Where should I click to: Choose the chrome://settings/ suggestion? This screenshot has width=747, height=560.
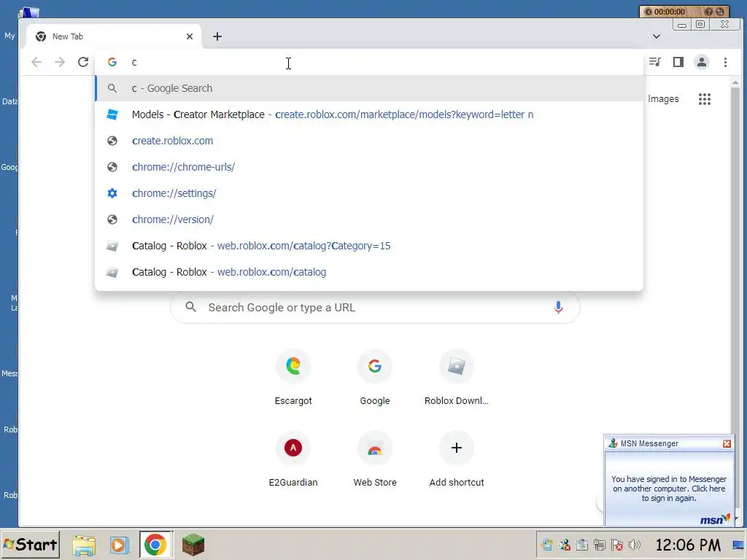point(369,192)
